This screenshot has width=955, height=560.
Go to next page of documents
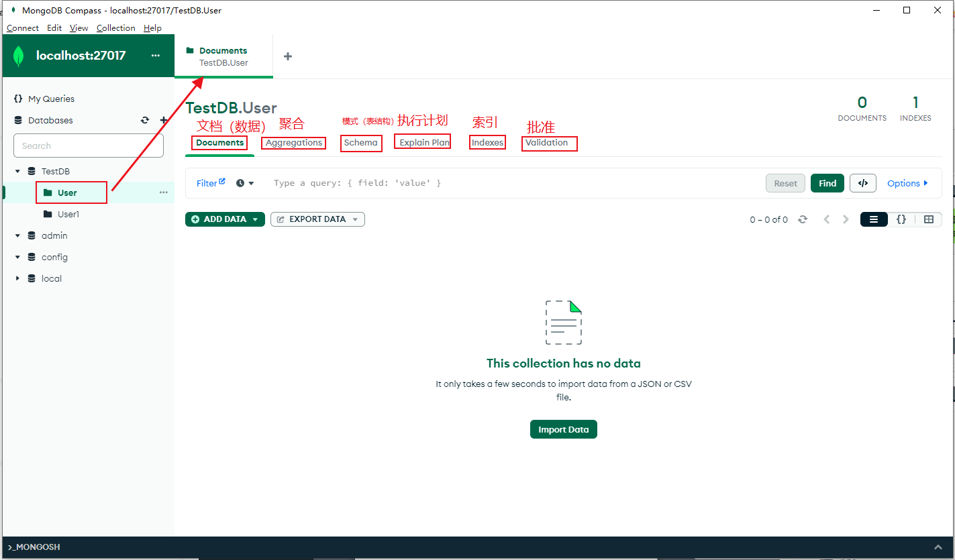click(846, 219)
